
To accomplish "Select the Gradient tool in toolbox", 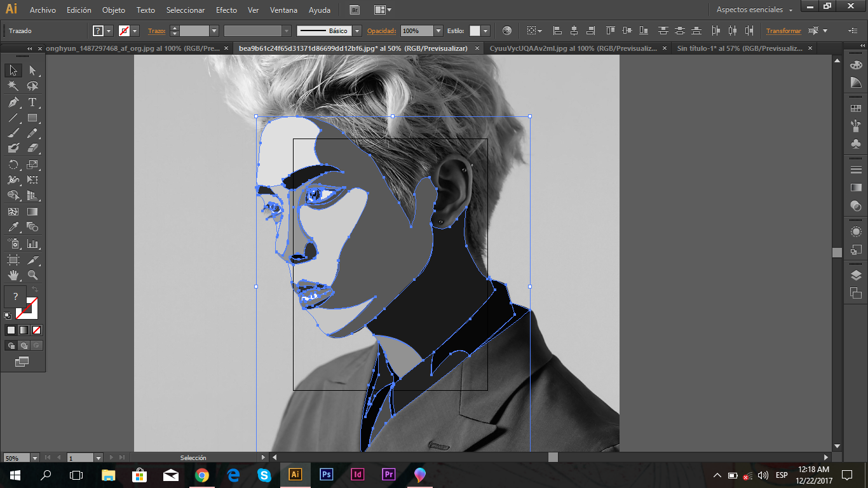I will click(32, 212).
